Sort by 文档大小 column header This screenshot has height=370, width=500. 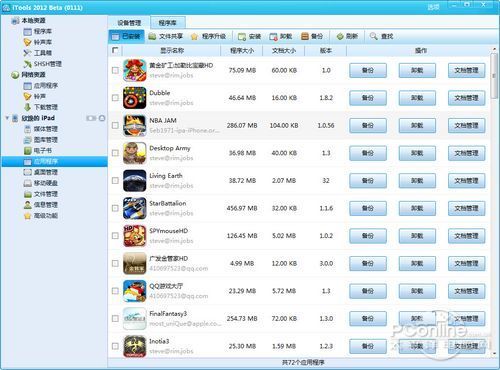284,51
